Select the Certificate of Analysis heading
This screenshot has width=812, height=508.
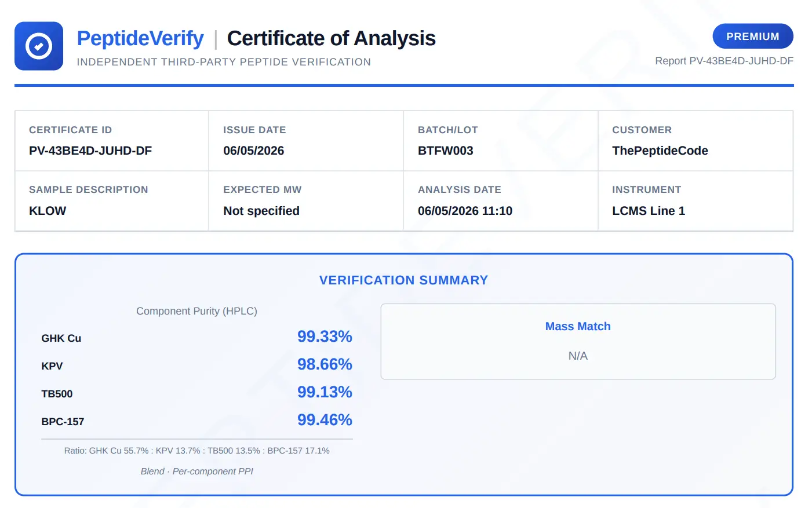point(331,38)
